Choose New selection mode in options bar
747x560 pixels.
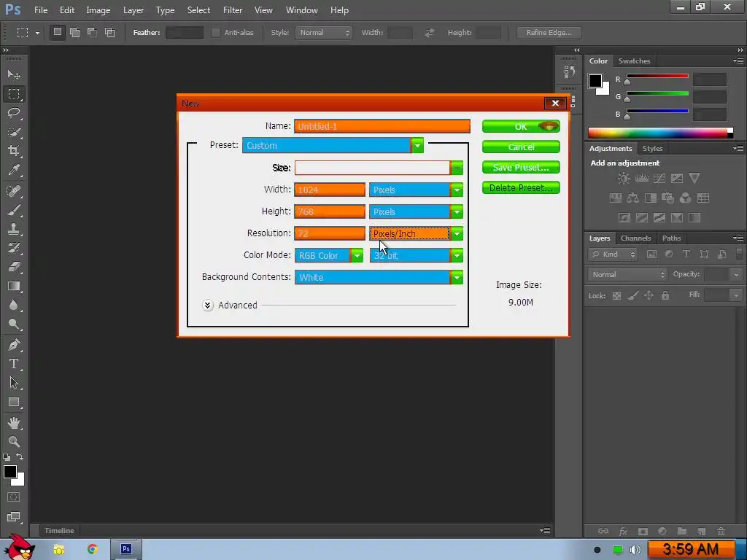coord(57,32)
